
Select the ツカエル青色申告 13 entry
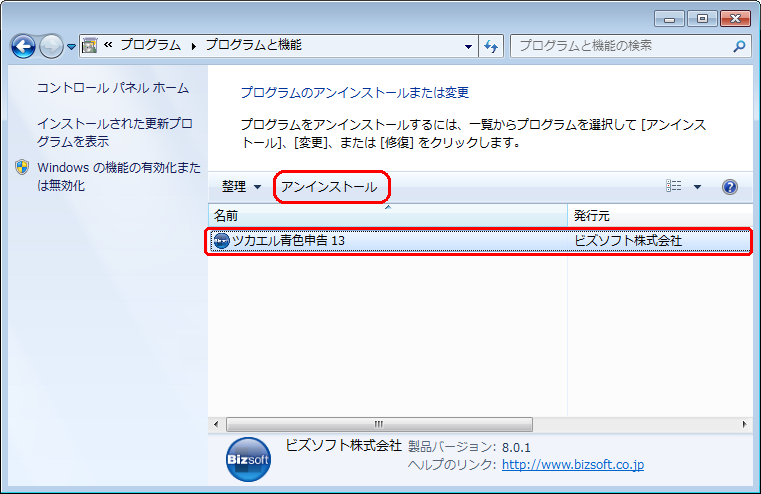click(x=480, y=241)
